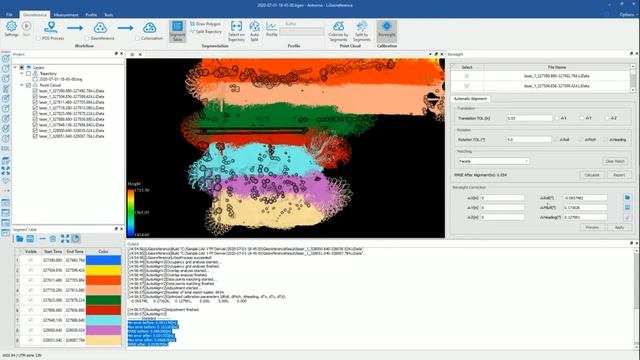This screenshot has width=640, height=360.
Task: Collapse the Point Cloud tree node
Action: 22,85
